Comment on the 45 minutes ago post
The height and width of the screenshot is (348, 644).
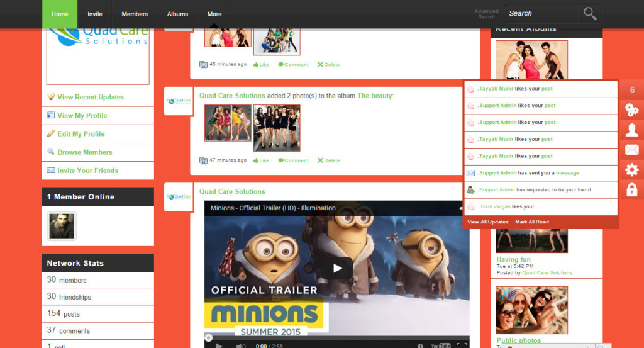293,65
